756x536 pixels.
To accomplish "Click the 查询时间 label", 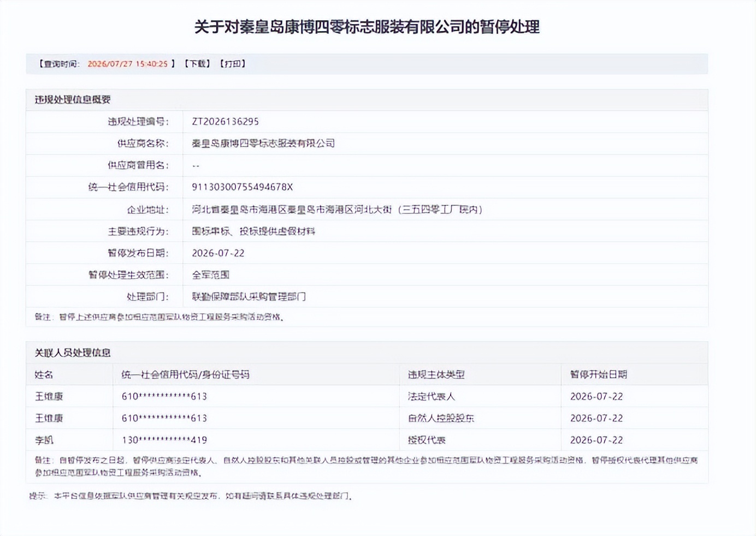I will click(x=59, y=64).
